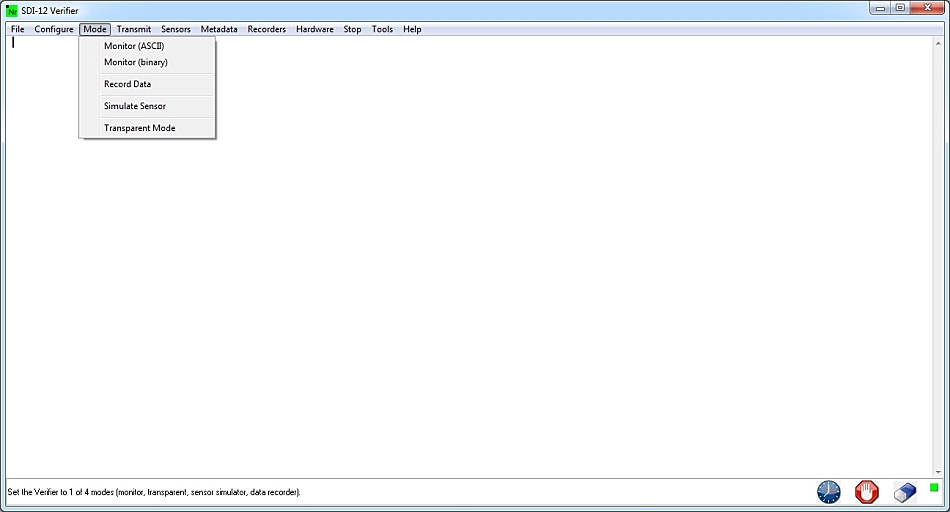The height and width of the screenshot is (512, 950).
Task: Click scrollbar down arrow
Action: pyautogui.click(x=938, y=472)
